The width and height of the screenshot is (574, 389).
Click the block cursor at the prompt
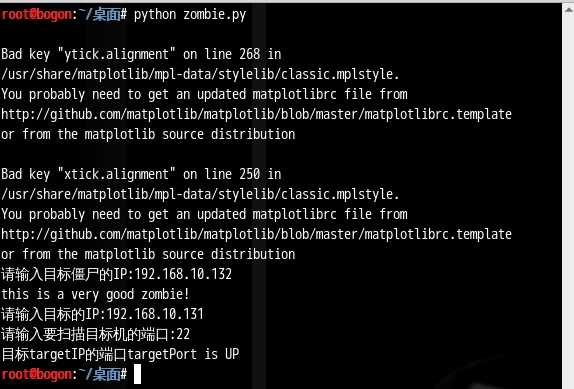point(137,374)
